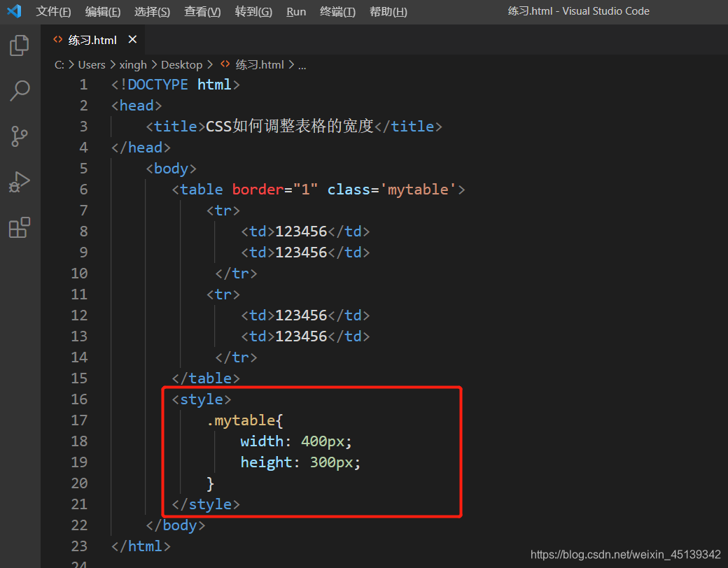Click the C: breadcrumb segment
The width and height of the screenshot is (728, 568).
(59, 65)
